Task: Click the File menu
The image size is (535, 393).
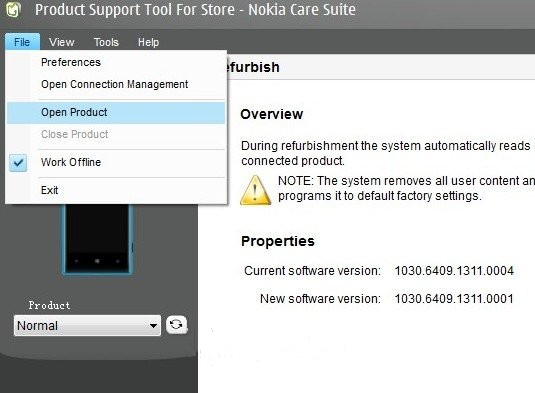Action: click(x=22, y=42)
